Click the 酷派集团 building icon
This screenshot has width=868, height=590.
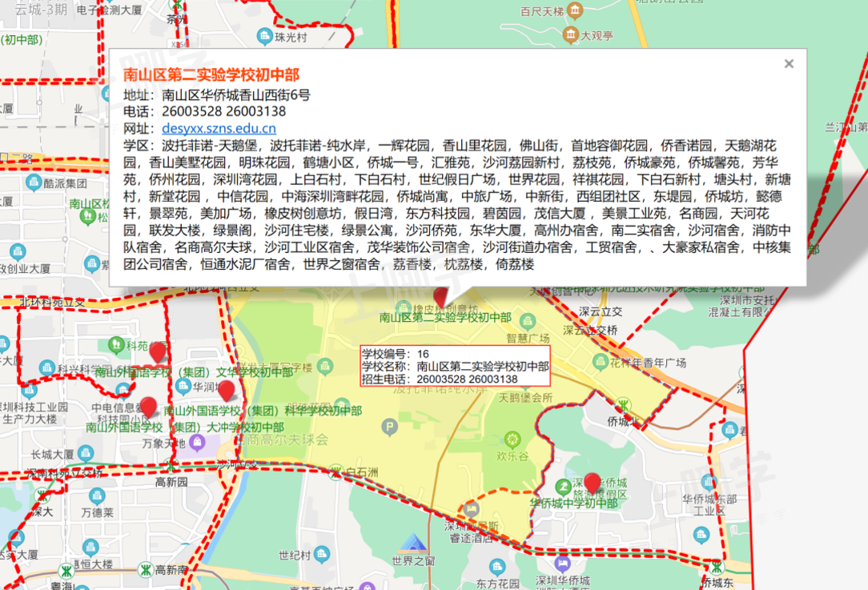pyautogui.click(x=33, y=182)
